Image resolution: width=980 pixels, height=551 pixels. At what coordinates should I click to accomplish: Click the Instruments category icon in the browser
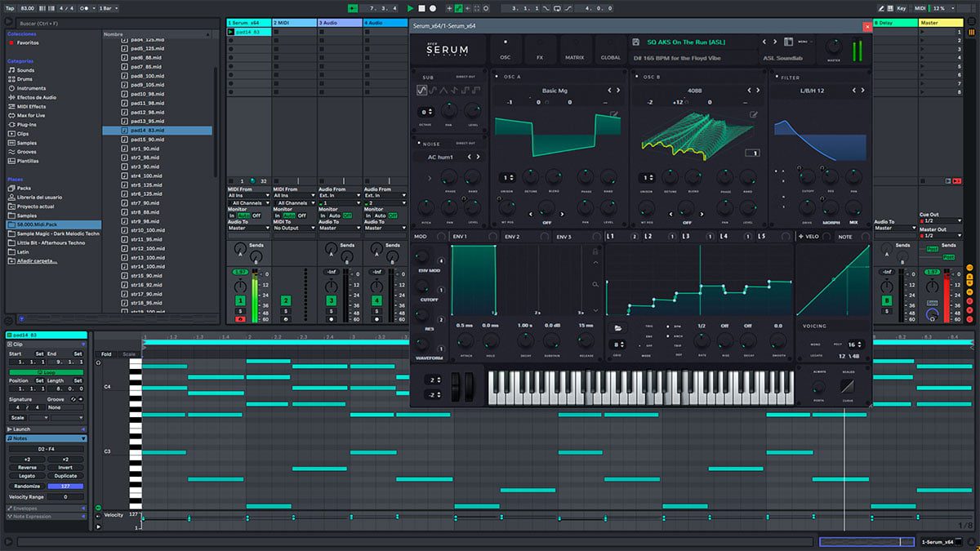pyautogui.click(x=11, y=88)
